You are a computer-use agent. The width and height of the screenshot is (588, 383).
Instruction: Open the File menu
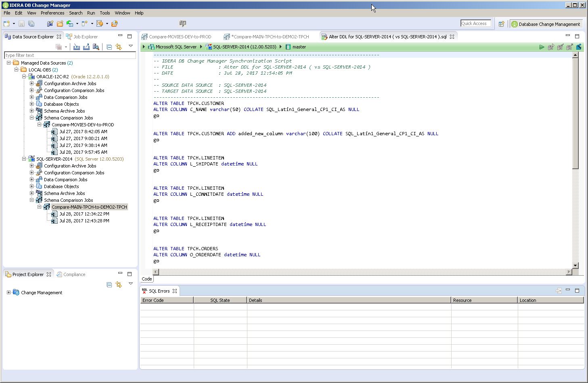pos(7,13)
